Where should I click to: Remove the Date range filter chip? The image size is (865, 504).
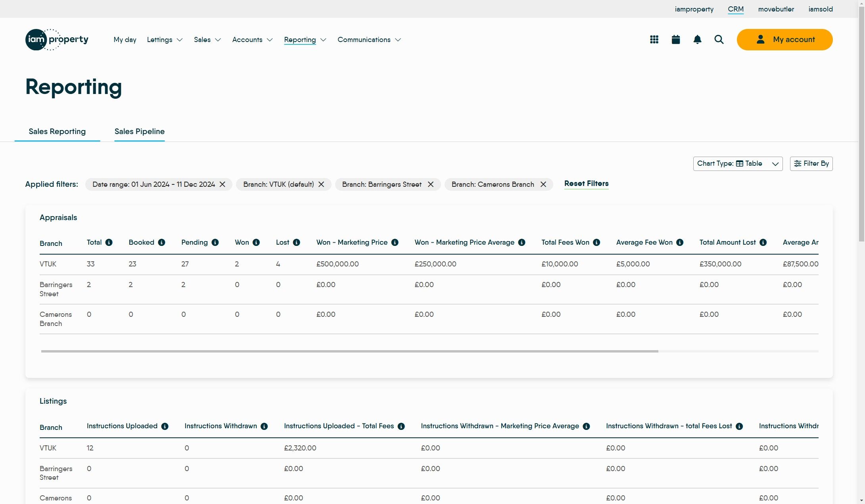click(x=222, y=184)
